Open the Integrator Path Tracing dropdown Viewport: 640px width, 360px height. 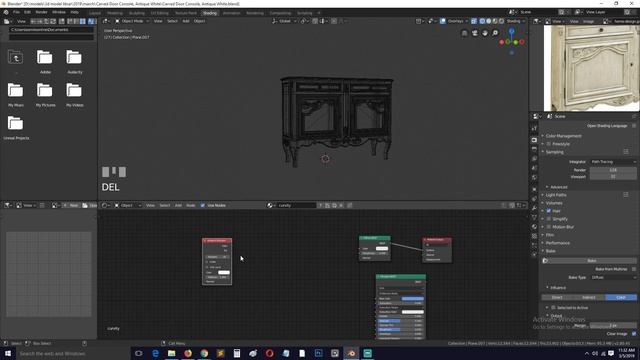click(x=613, y=162)
